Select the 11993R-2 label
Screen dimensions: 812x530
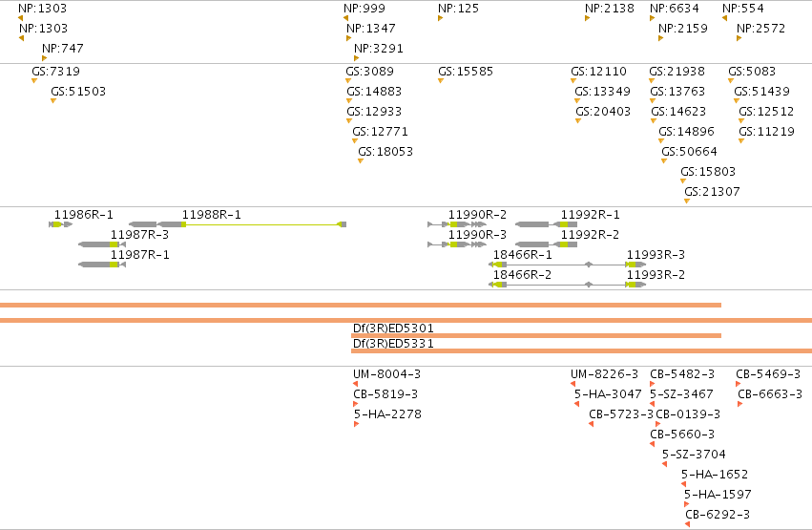pos(656,275)
